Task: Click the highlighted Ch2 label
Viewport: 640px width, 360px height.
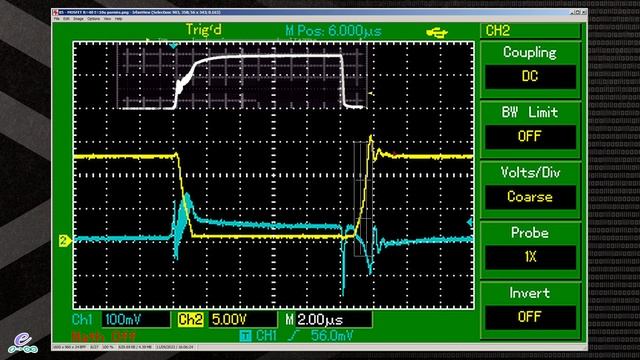Action: tap(190, 320)
